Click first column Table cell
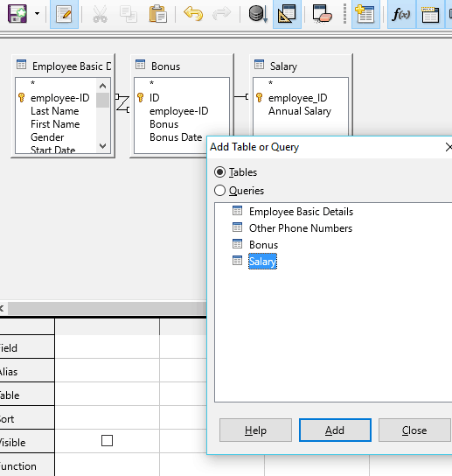452x476 pixels. [x=107, y=394]
